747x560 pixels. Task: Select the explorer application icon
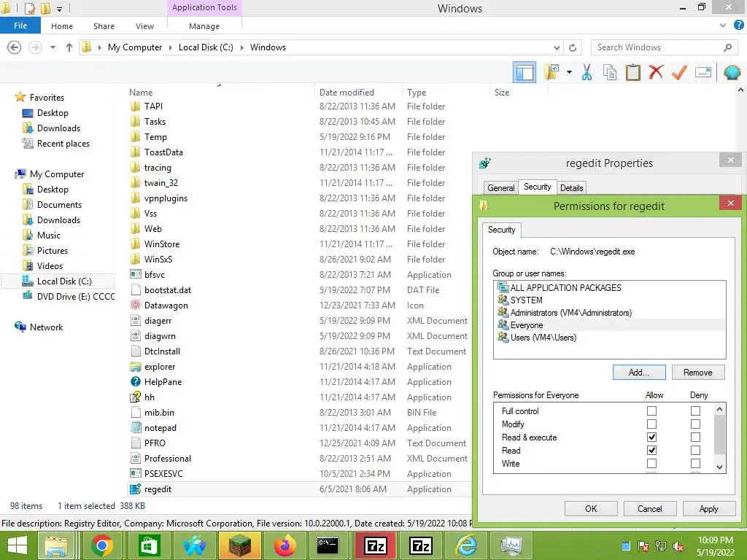[135, 367]
